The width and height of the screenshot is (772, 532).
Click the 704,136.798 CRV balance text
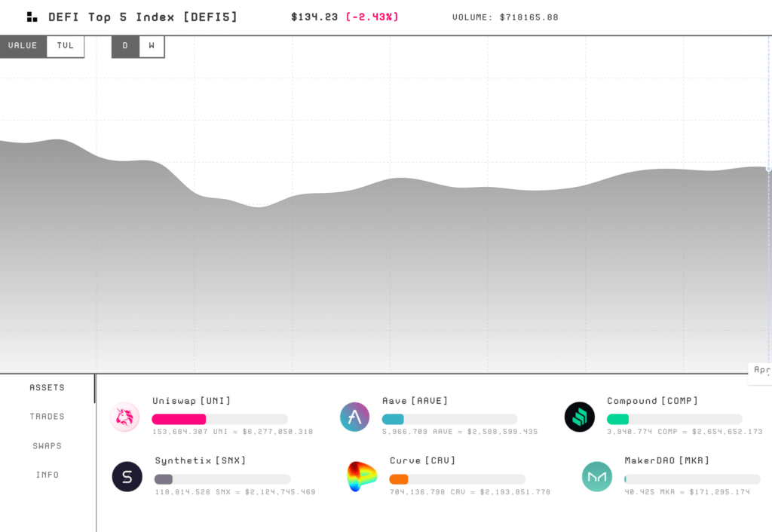coord(470,491)
